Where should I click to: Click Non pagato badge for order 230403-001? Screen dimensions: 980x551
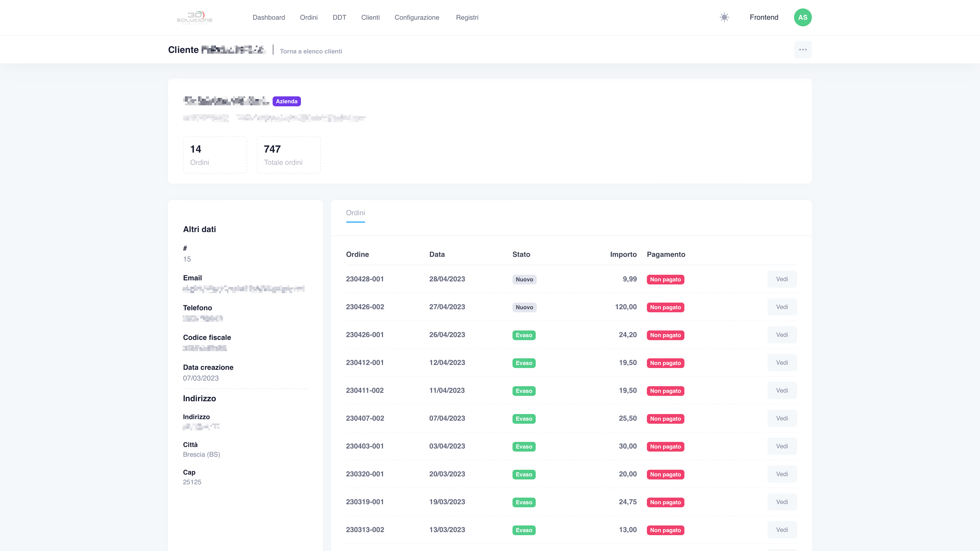tap(665, 447)
